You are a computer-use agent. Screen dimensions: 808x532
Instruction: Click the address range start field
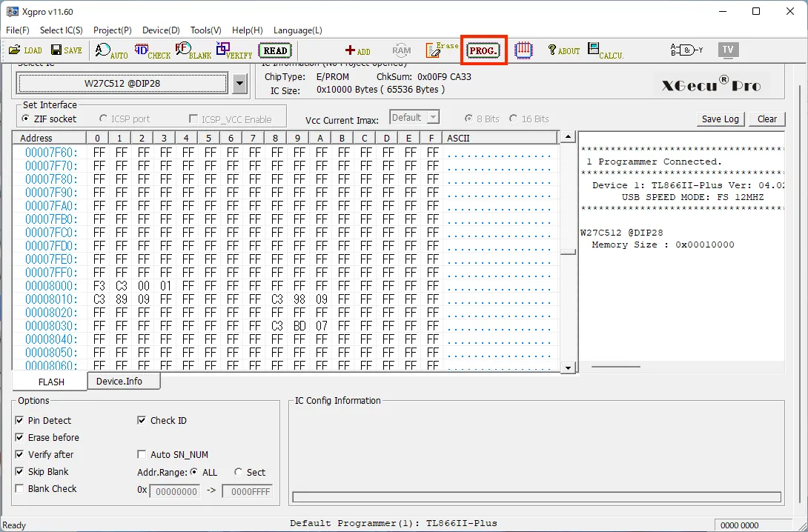click(175, 491)
